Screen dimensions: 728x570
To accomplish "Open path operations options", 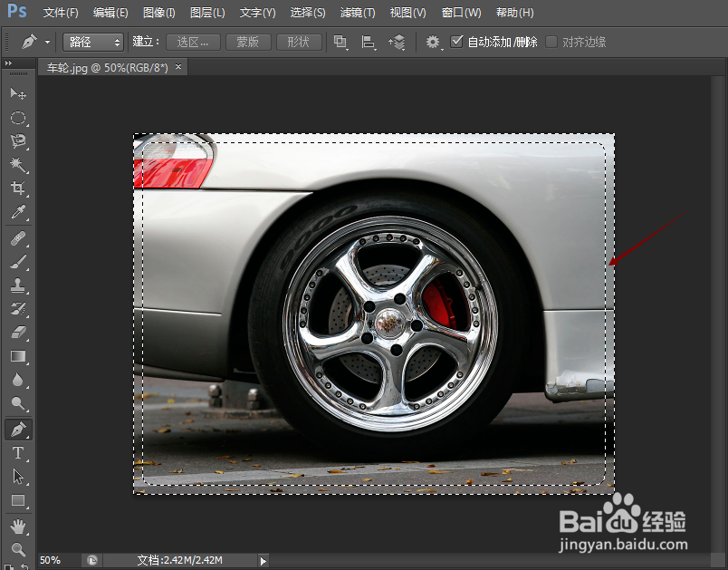I will (x=340, y=43).
